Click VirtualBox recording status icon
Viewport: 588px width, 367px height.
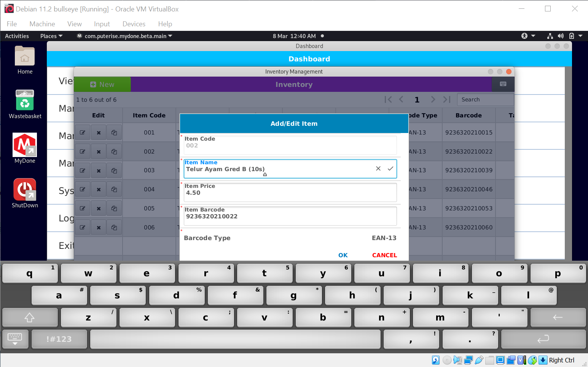[511, 360]
